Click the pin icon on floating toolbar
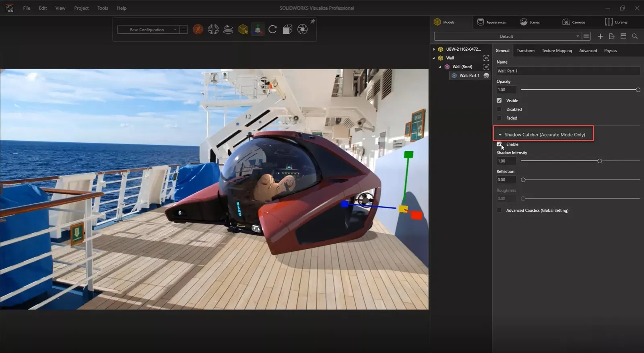Image resolution: width=644 pixels, height=353 pixels. (312, 21)
